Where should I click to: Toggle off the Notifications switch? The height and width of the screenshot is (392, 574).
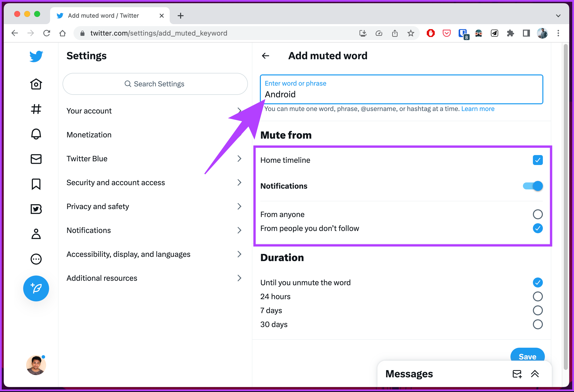tap(533, 186)
